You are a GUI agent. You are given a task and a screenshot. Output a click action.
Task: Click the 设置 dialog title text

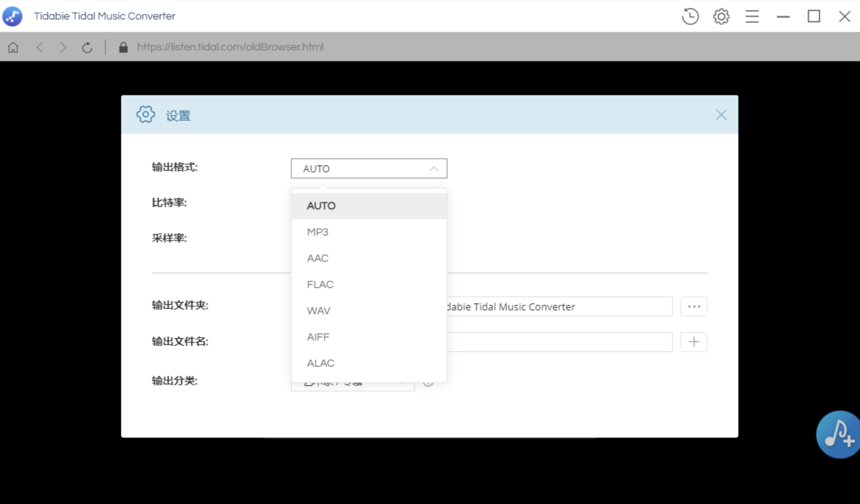(x=178, y=116)
